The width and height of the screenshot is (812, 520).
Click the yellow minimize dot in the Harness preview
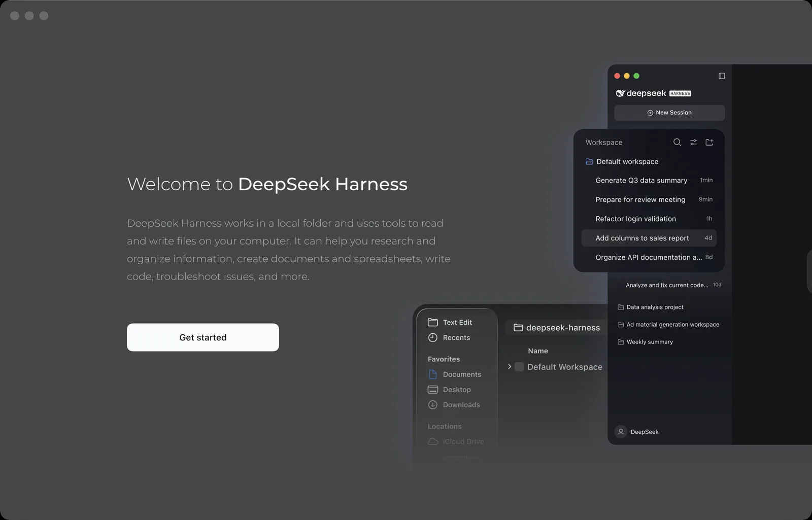[627, 76]
